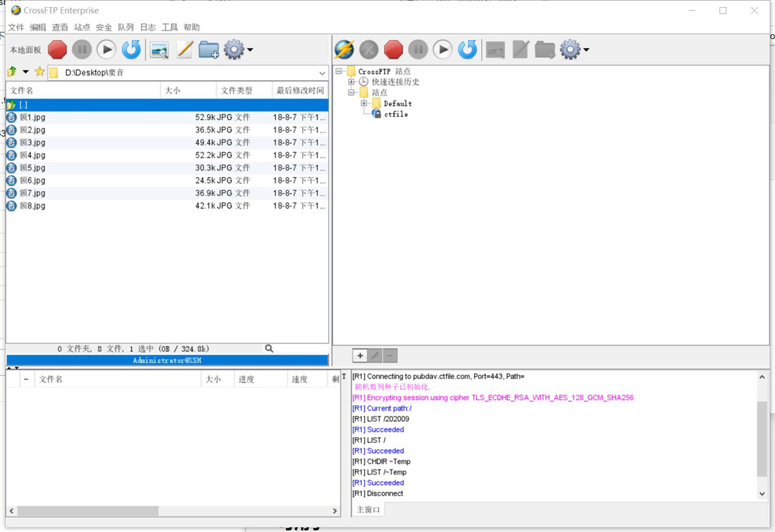Screen dimensions: 775x532
Task: Select file 额2.jpg in local list
Action: 167,130
